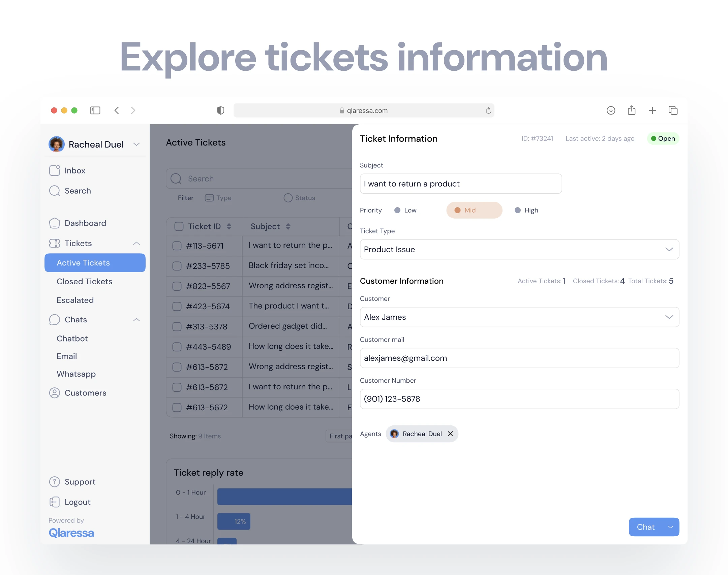Click the privacy shield icon

[221, 110]
